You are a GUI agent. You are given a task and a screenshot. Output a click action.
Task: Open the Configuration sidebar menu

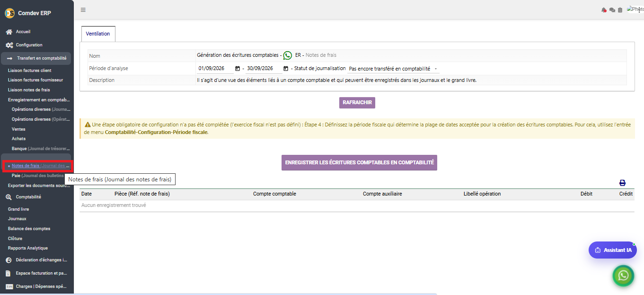(29, 45)
